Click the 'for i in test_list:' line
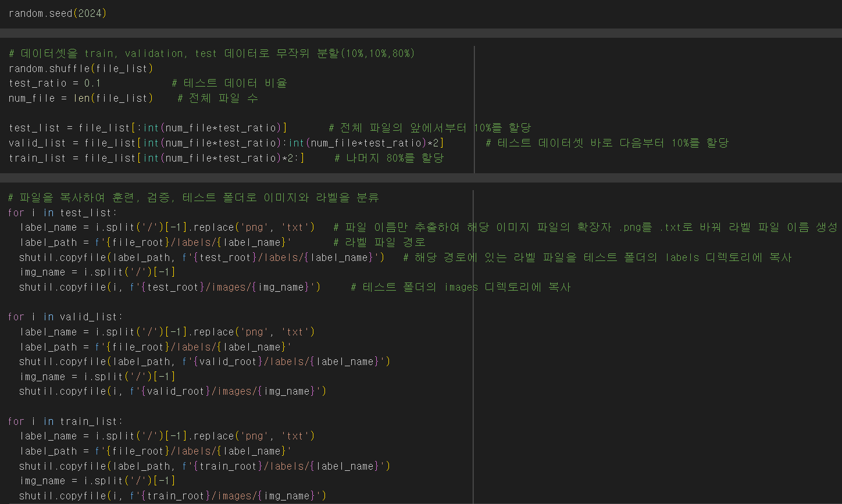This screenshot has width=842, height=504. [x=63, y=213]
